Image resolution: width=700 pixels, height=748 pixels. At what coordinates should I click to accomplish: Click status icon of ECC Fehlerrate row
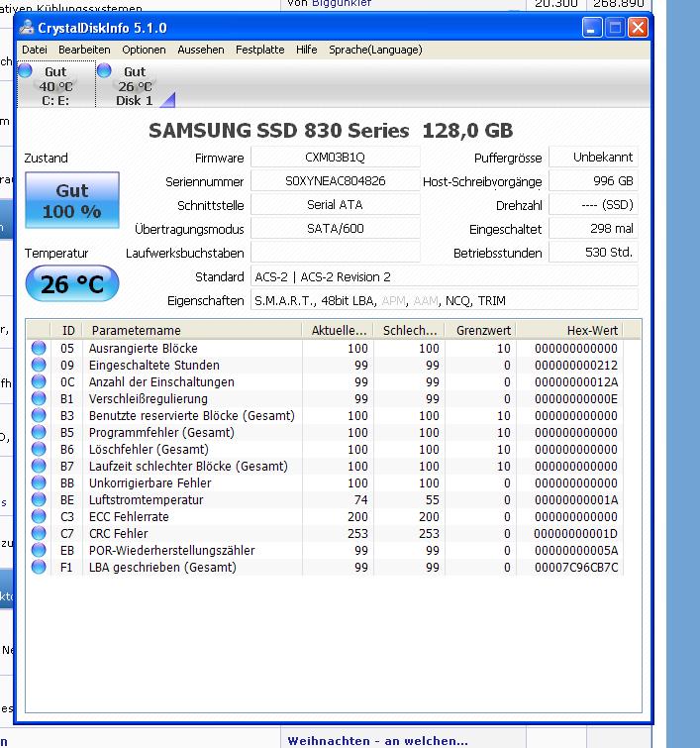coord(39,516)
